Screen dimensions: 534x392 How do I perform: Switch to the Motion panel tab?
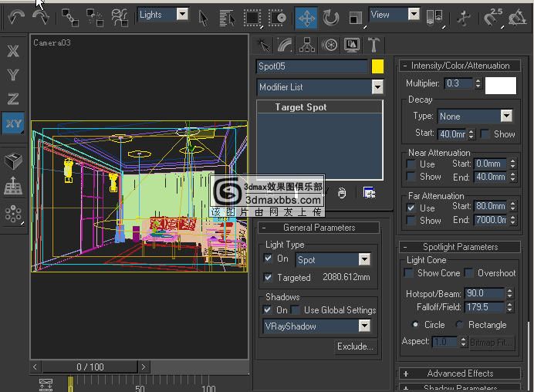(x=330, y=45)
